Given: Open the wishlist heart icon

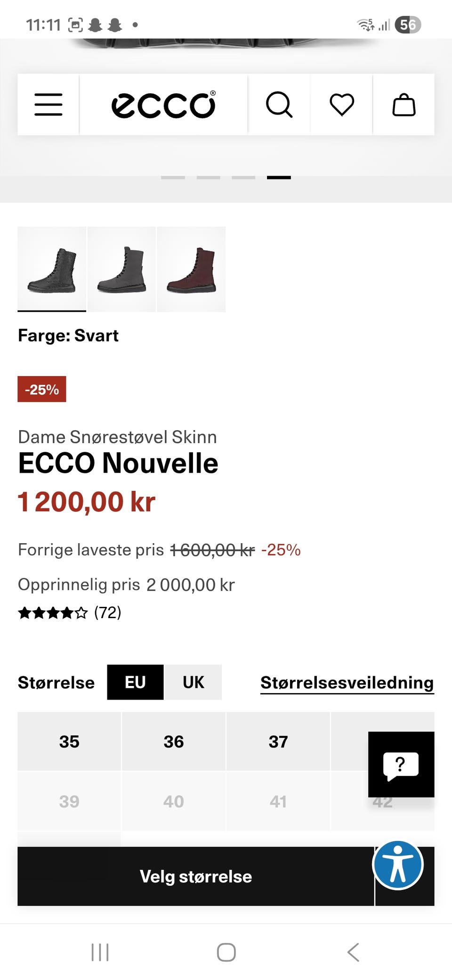Looking at the screenshot, I should (342, 105).
